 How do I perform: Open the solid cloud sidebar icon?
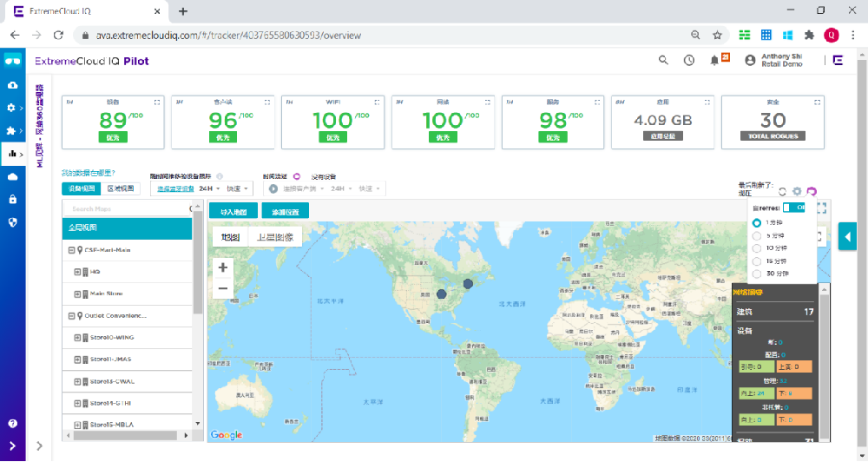(x=12, y=176)
